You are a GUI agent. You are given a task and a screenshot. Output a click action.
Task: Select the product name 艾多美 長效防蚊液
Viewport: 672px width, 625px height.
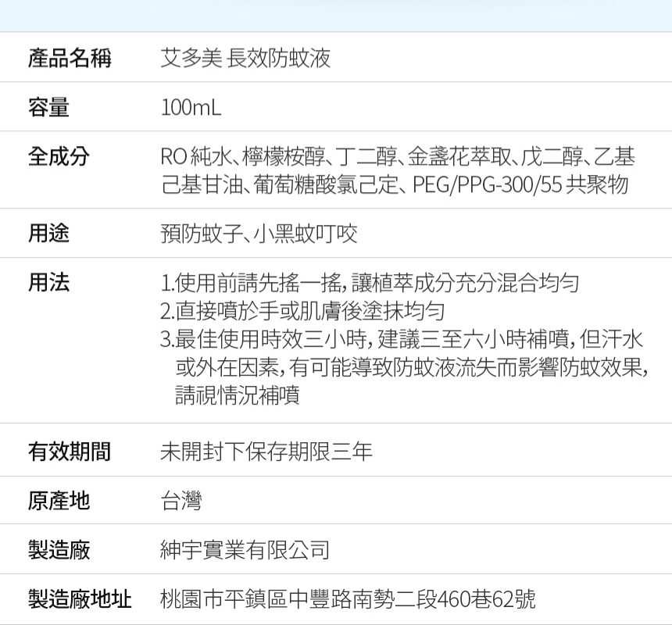(x=245, y=58)
